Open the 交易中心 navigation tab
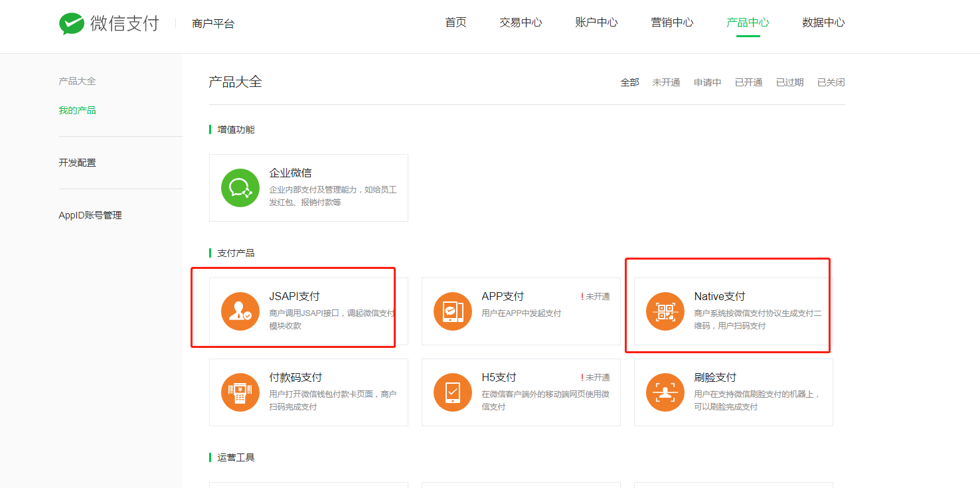The image size is (980, 488). 521,23
